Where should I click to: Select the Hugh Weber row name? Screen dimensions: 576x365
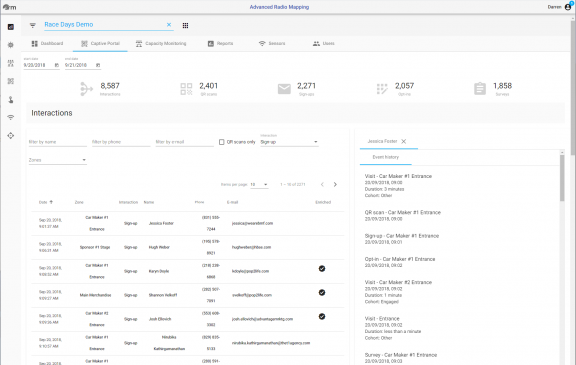(159, 247)
